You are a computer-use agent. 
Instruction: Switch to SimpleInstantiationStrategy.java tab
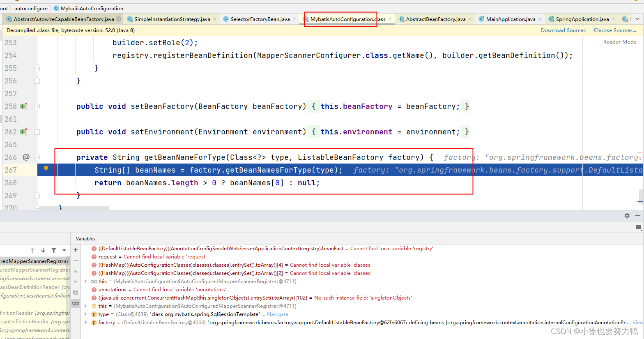point(172,19)
